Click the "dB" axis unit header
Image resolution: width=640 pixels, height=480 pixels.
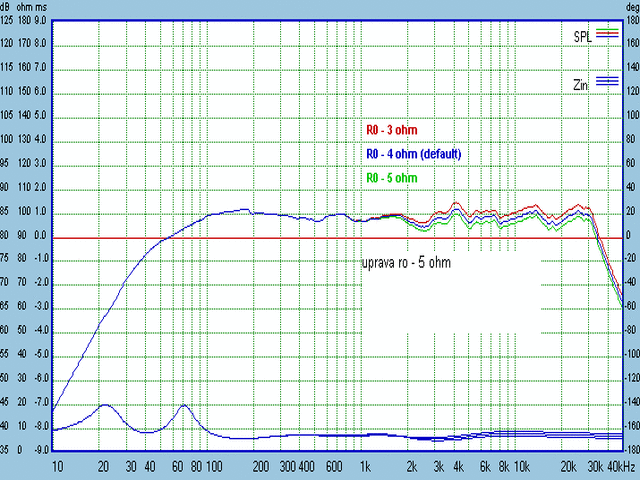tap(4, 7)
